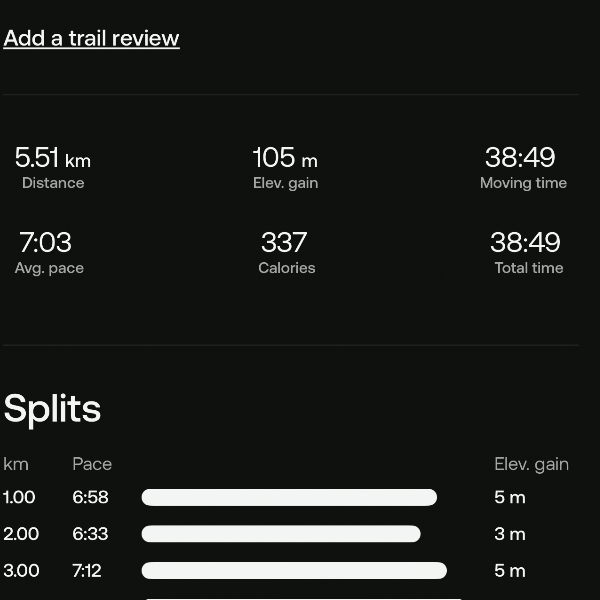The width and height of the screenshot is (600, 600).
Task: Open the Add a trail review link
Action: coord(91,38)
